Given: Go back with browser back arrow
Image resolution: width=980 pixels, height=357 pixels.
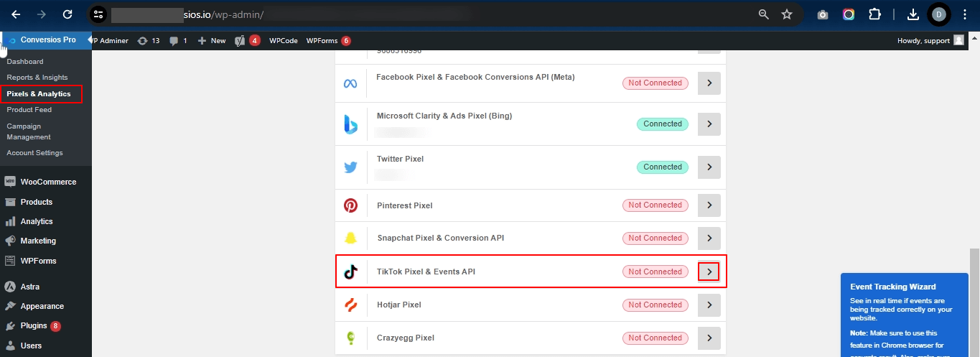Looking at the screenshot, I should pos(16,14).
